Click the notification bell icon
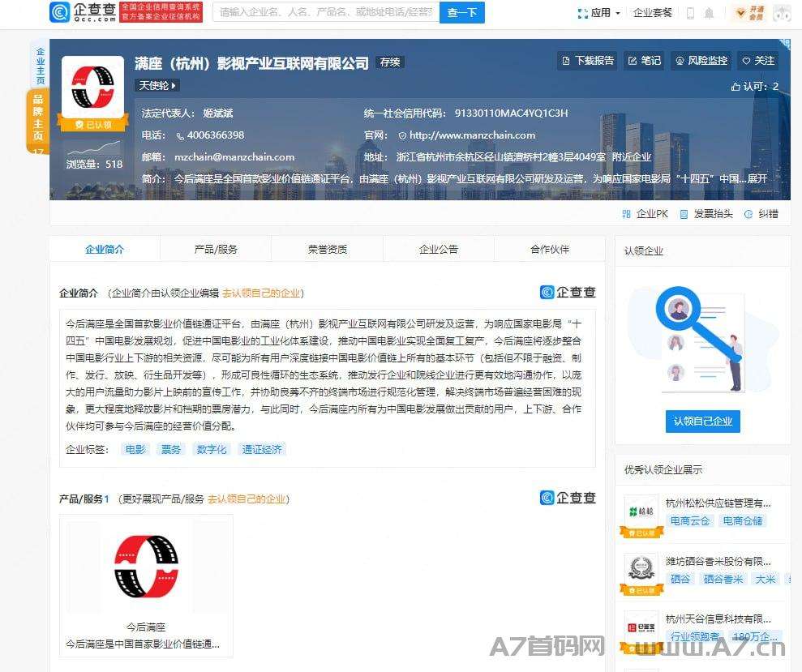Screen dimensions: 802x672 pyautogui.click(x=709, y=13)
